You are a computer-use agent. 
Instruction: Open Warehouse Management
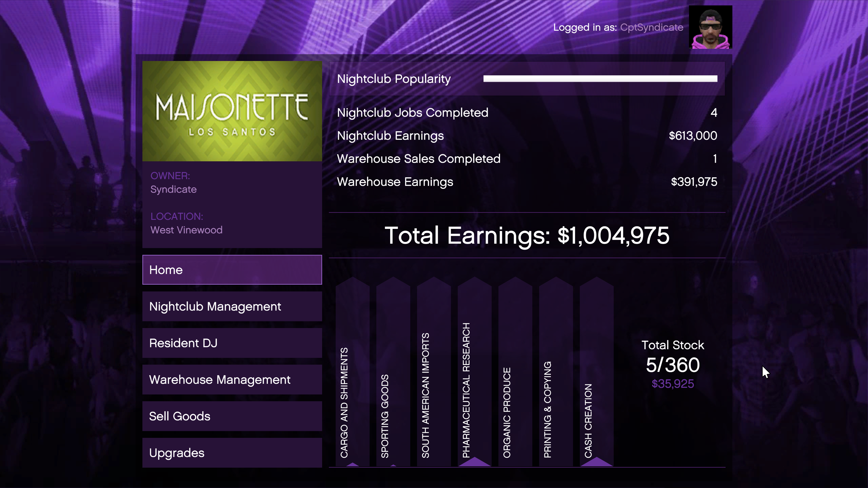click(x=232, y=380)
